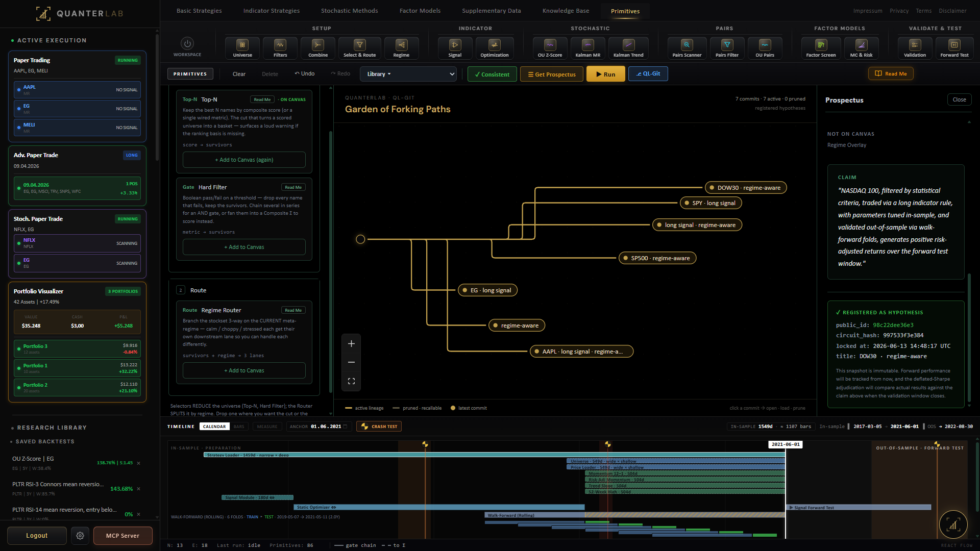
Task: Collapse the Saved Backtests section
Action: (x=45, y=442)
